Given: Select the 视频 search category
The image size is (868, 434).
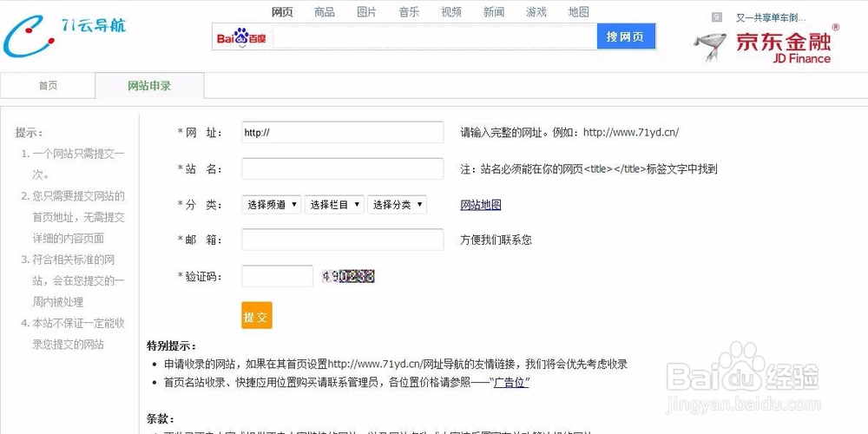Looking at the screenshot, I should click(x=451, y=11).
